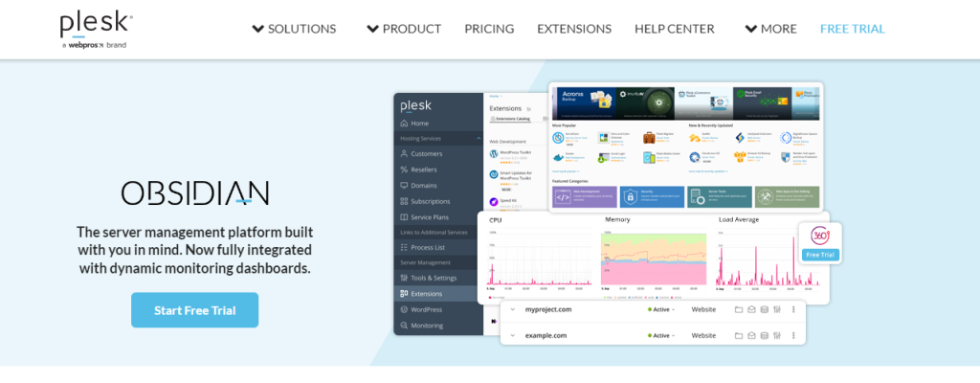Open the Web Apps & Site Editing category
Viewport: 980px width, 383px height.
[787, 197]
